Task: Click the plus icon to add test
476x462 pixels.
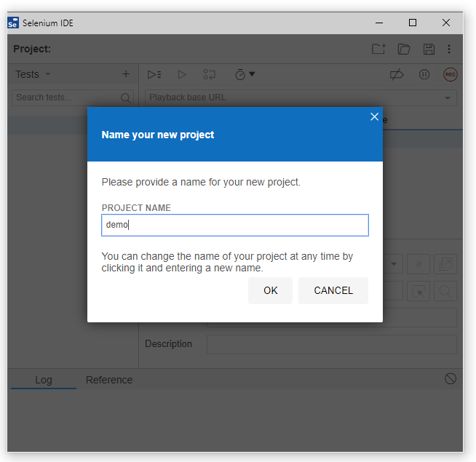Action: (126, 74)
